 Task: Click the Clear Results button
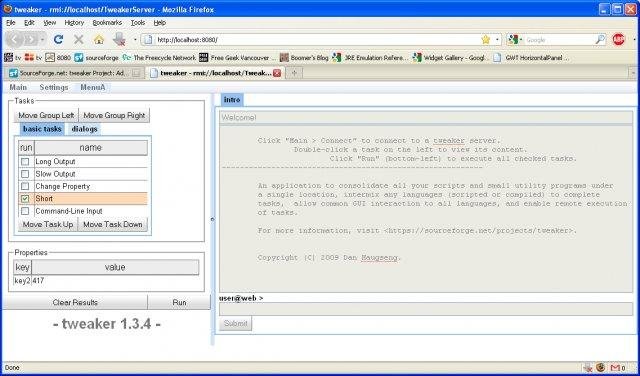[75, 303]
